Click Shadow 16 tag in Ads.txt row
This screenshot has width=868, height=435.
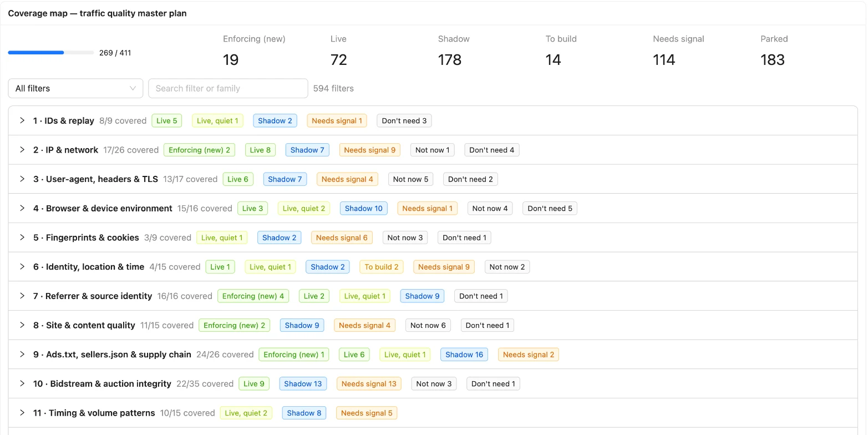(x=464, y=355)
